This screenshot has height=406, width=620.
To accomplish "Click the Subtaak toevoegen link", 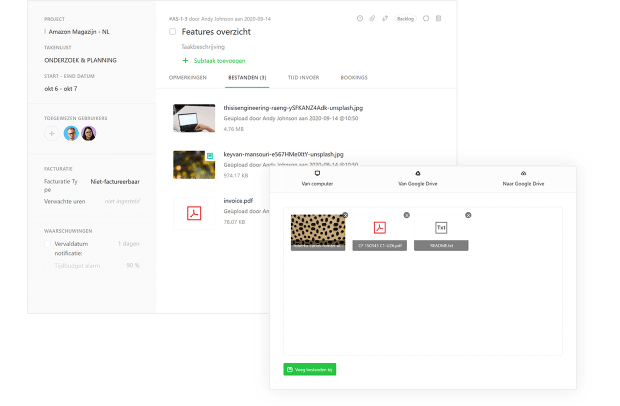I will point(219,60).
